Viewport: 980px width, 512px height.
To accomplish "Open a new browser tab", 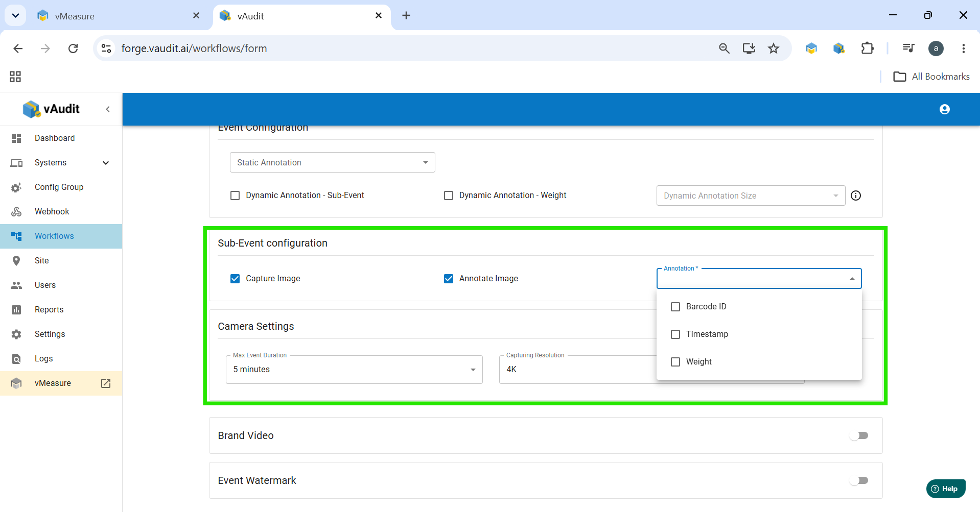I will (406, 16).
